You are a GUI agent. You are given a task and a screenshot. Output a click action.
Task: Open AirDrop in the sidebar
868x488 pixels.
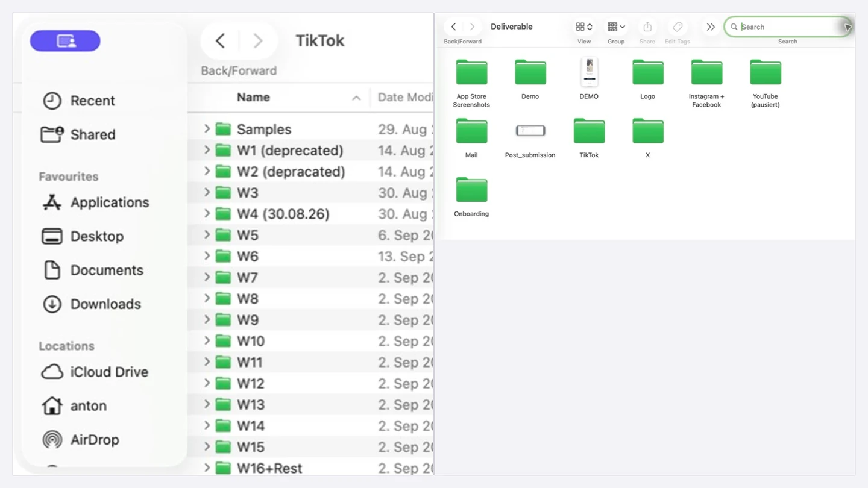pos(81,440)
